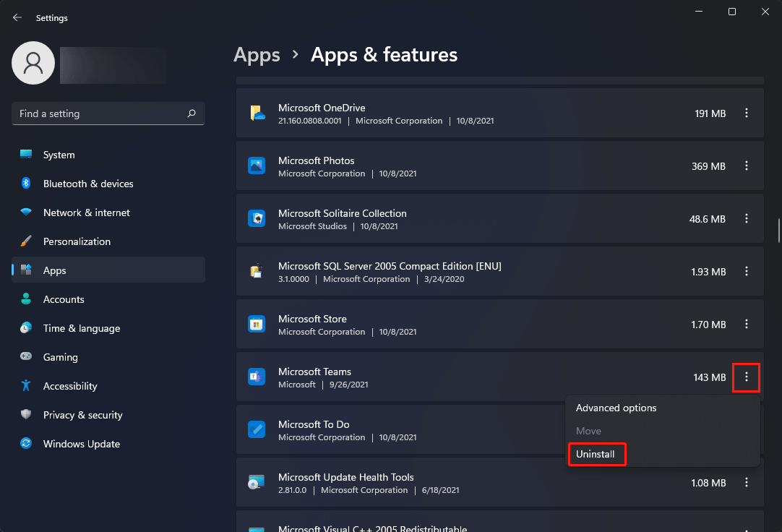Click the 191 MB size value

point(710,113)
